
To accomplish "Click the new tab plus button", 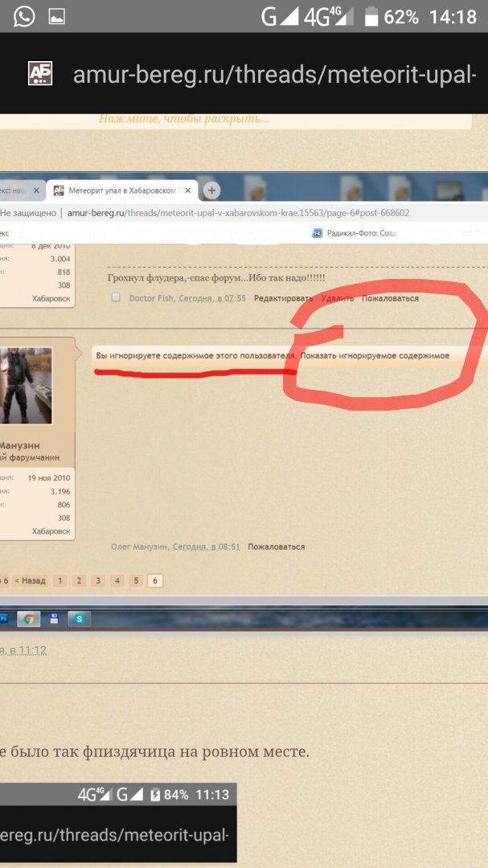I will click(211, 190).
